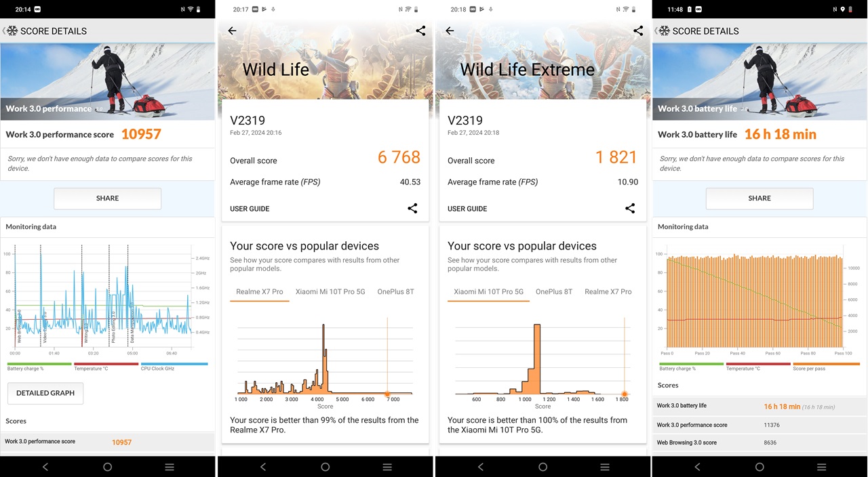This screenshot has width=868, height=477.
Task: Open USER GUIDE link in Wild Life score card
Action: tap(250, 209)
